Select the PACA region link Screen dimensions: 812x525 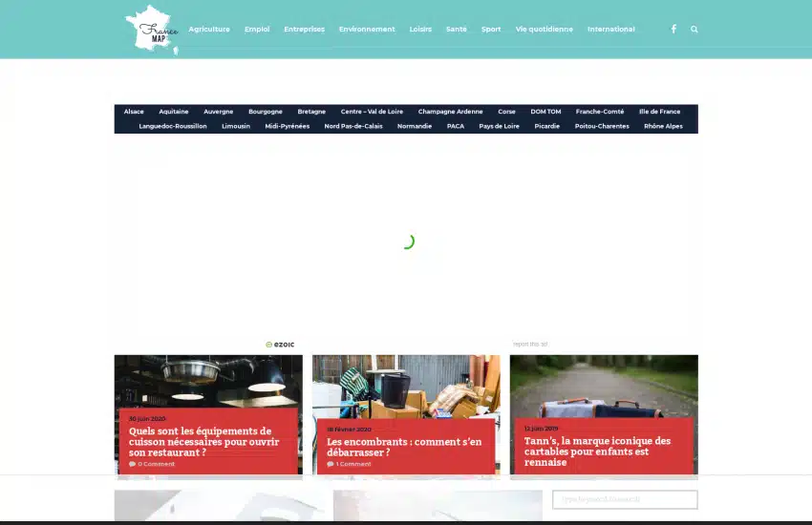(x=455, y=126)
